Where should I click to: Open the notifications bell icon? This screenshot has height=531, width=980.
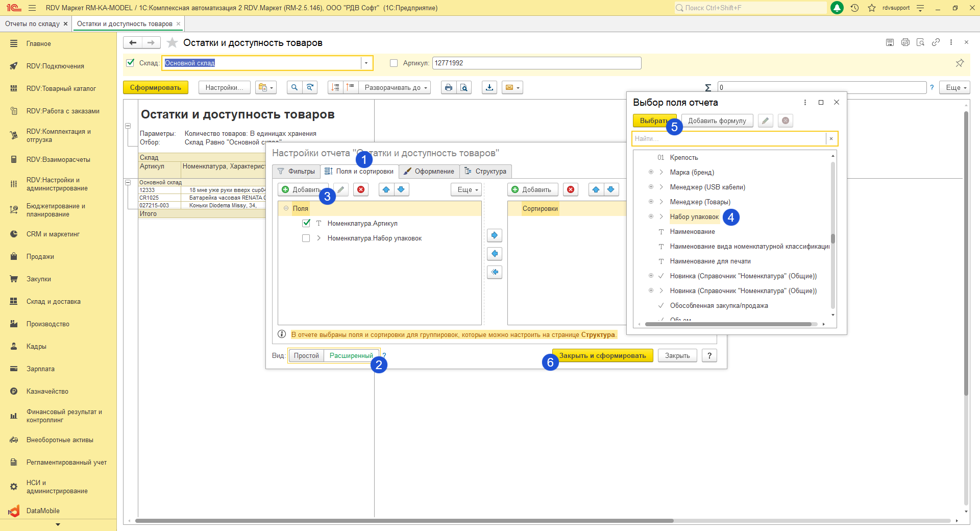tap(837, 8)
